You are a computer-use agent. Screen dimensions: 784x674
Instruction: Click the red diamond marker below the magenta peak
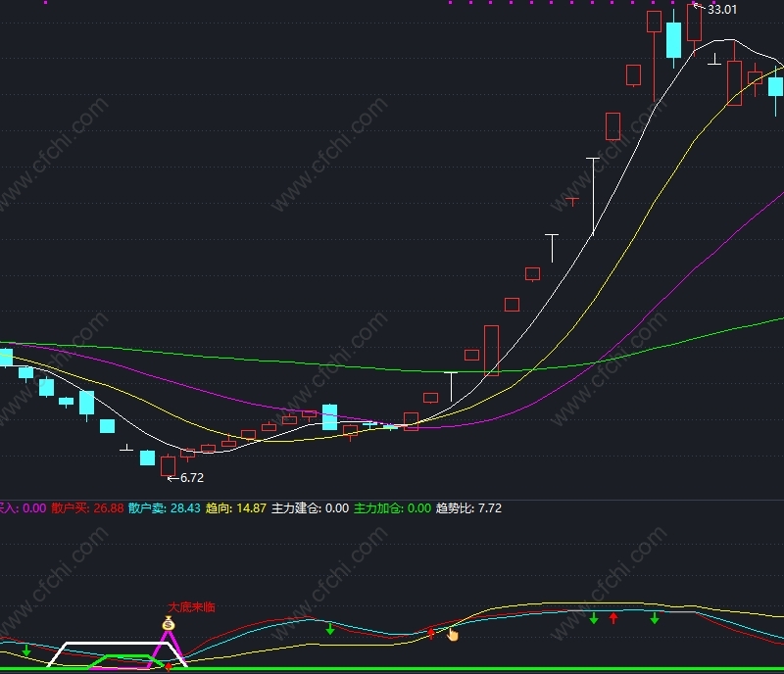pyautogui.click(x=169, y=666)
